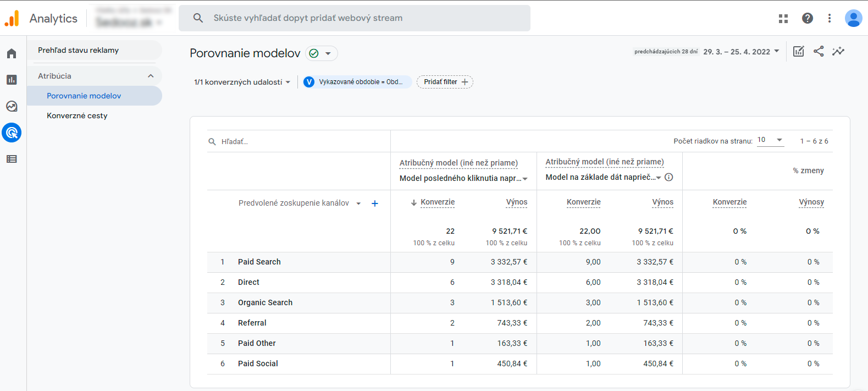This screenshot has width=868, height=391.
Task: Select the Referral row label
Action: click(x=252, y=323)
